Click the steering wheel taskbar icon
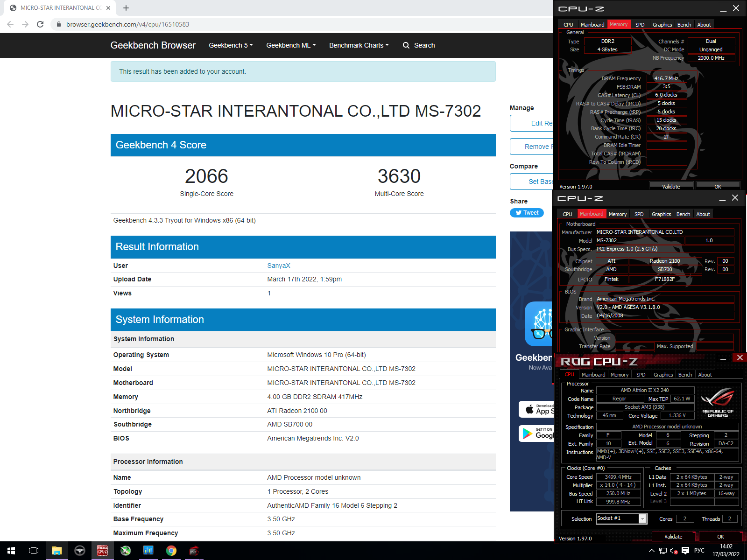 [80, 551]
